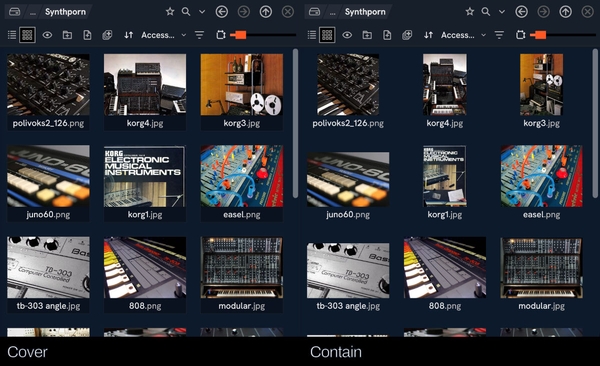Switch Cover pane to list view
The width and height of the screenshot is (600, 366).
tap(12, 35)
